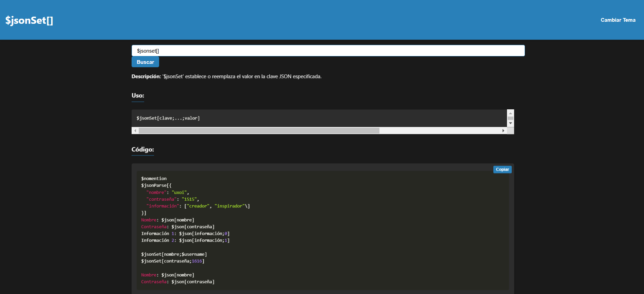Click the Información 1: $json line
The height and width of the screenshot is (294, 644).
click(x=185, y=234)
